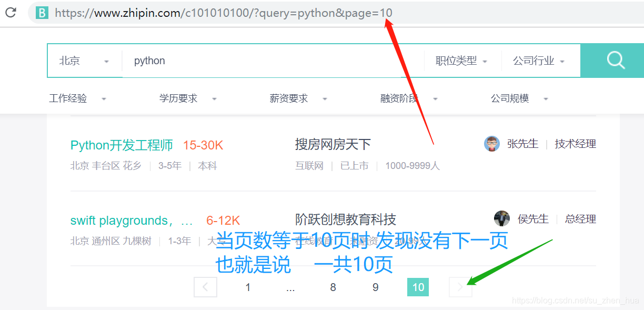Viewport: 644px width, 310px height.
Task: Open the 工作经验 filter
Action: [77, 98]
